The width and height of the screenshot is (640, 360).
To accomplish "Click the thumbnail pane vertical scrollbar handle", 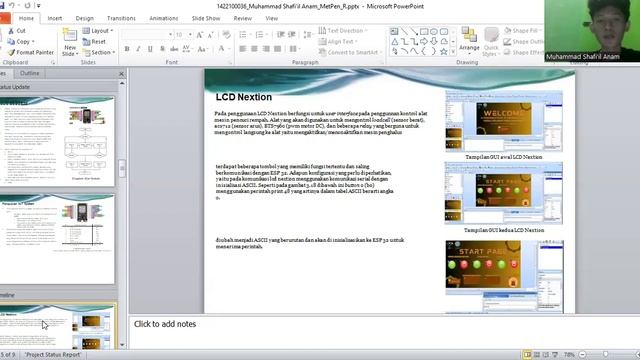I will click(x=122, y=168).
